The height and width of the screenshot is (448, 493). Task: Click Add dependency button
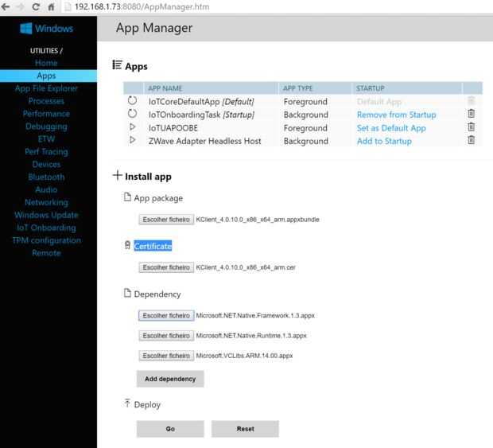pos(169,379)
